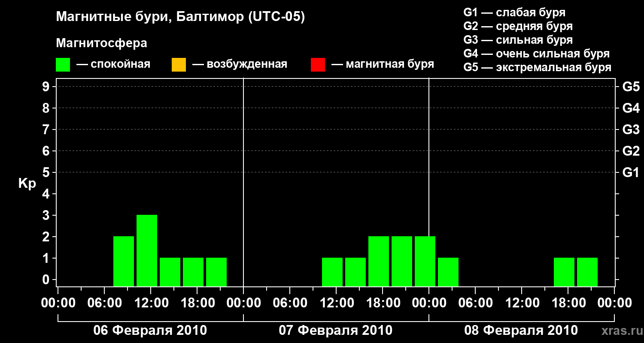
Task: Click 'G4 — очень сильная буря' description
Action: (x=537, y=54)
